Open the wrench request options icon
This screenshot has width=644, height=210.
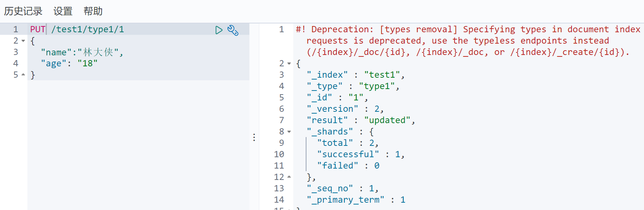(x=233, y=30)
